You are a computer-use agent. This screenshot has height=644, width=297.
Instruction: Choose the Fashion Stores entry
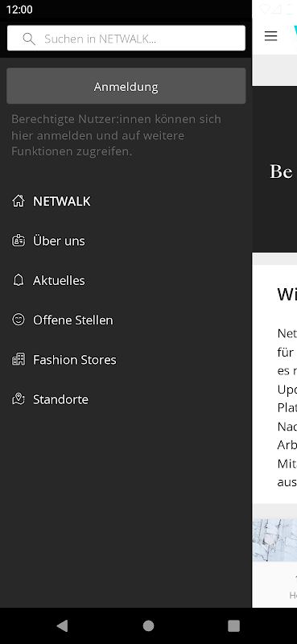(x=74, y=359)
